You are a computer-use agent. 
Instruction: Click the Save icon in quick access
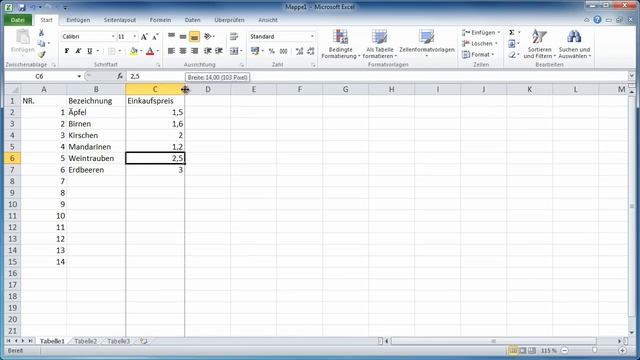tap(22, 7)
